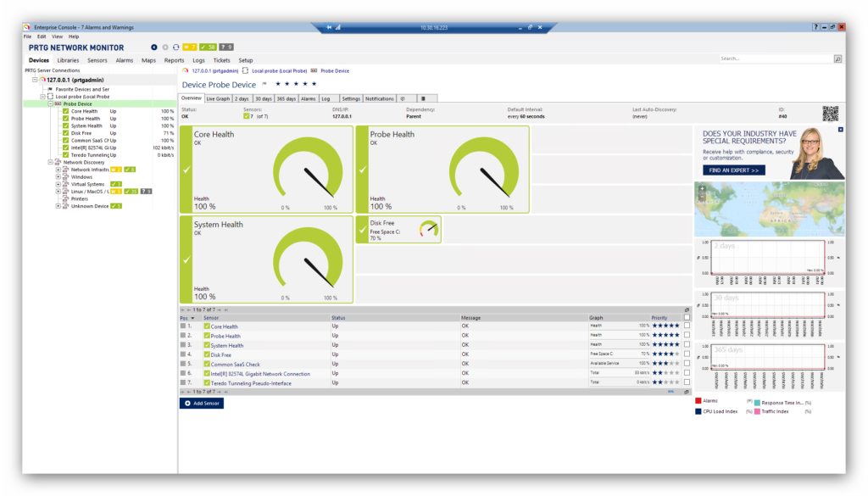Open the Sensors main menu tab
The width and height of the screenshot is (868, 496).
pyautogui.click(x=97, y=61)
